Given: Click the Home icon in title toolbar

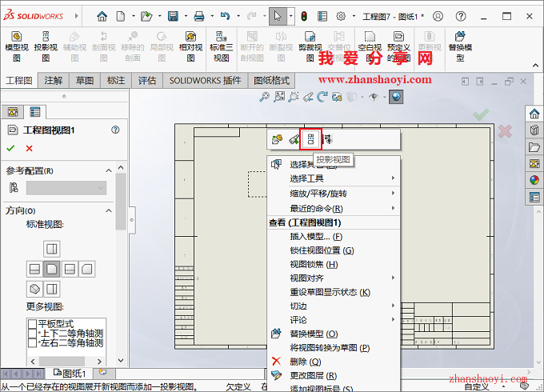Looking at the screenshot, I should click(x=102, y=16).
